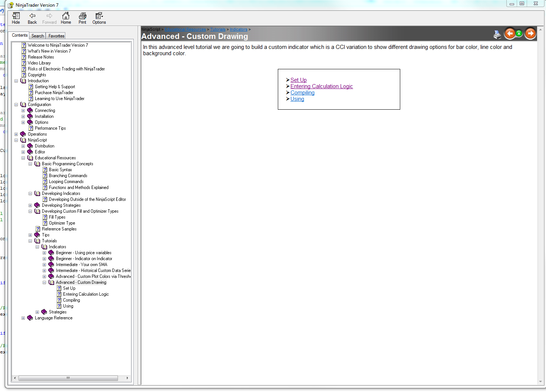The height and width of the screenshot is (392, 546).
Task: Open the Set Up link in the topic
Action: coord(299,80)
